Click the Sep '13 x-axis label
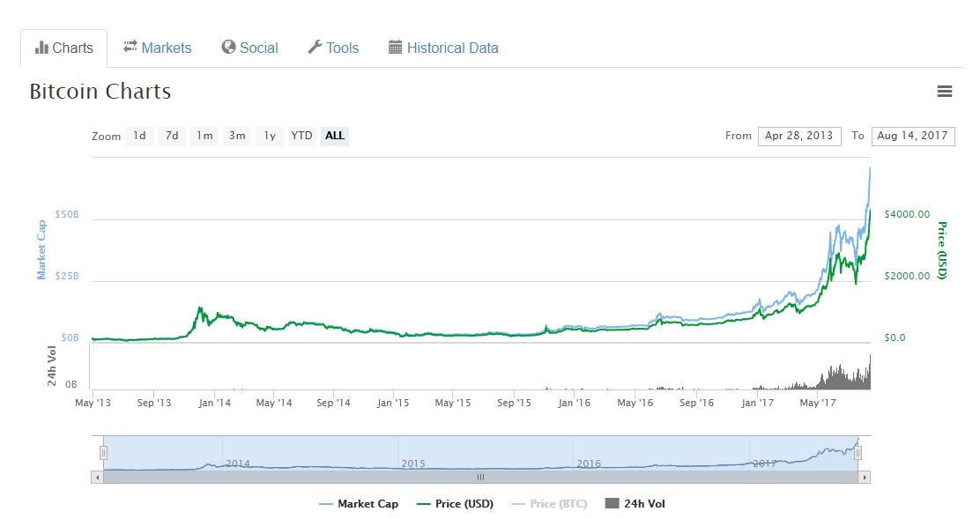This screenshot has height=519, width=980. (x=153, y=403)
